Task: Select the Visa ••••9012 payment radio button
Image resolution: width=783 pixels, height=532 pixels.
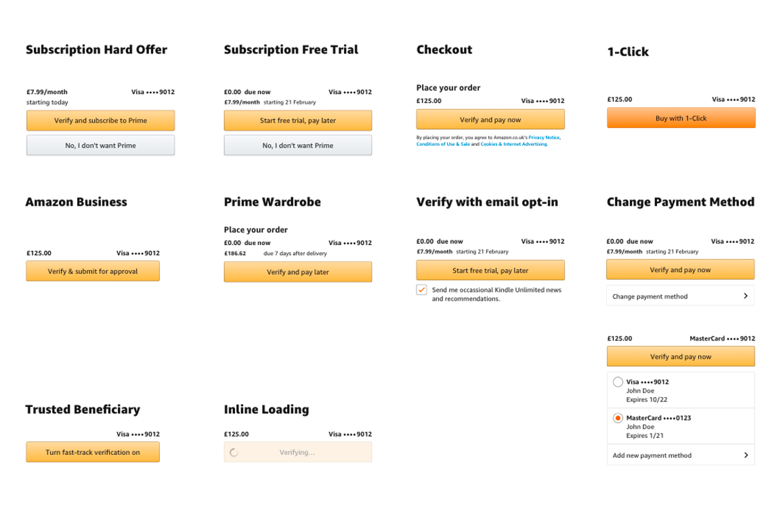Action: tap(618, 381)
